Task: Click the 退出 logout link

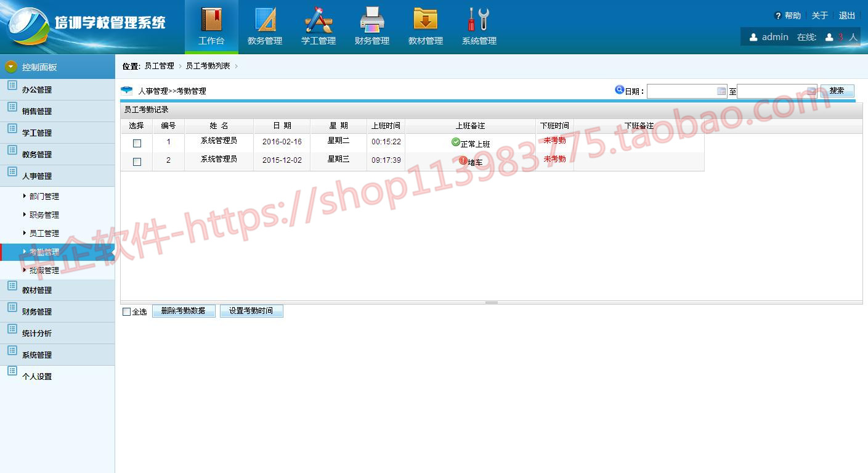Action: tap(847, 15)
